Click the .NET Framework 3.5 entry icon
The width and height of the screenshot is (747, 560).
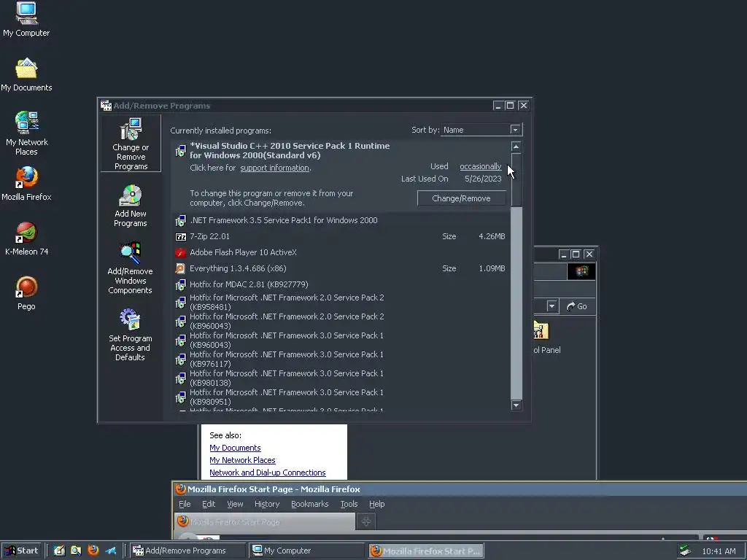pos(181,220)
